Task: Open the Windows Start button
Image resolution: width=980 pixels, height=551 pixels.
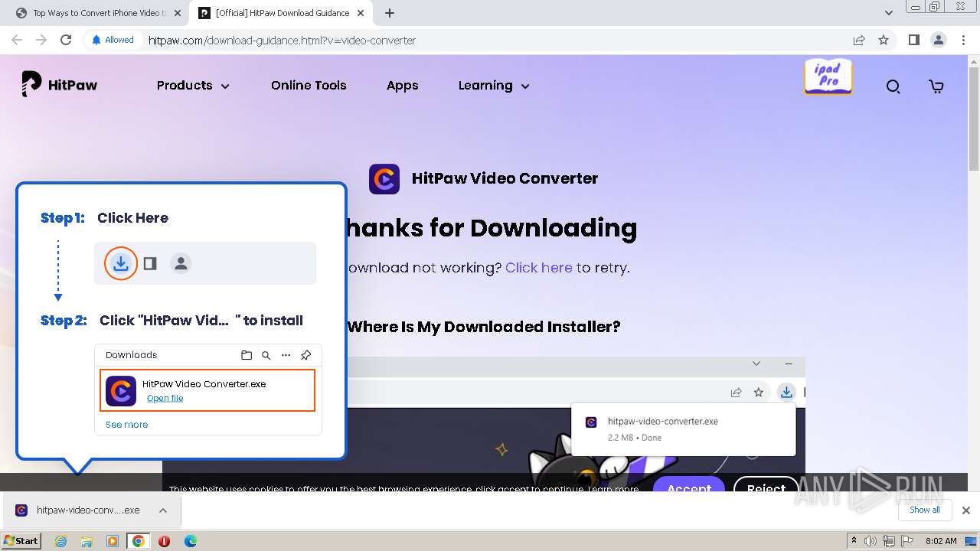Action: coord(21,540)
